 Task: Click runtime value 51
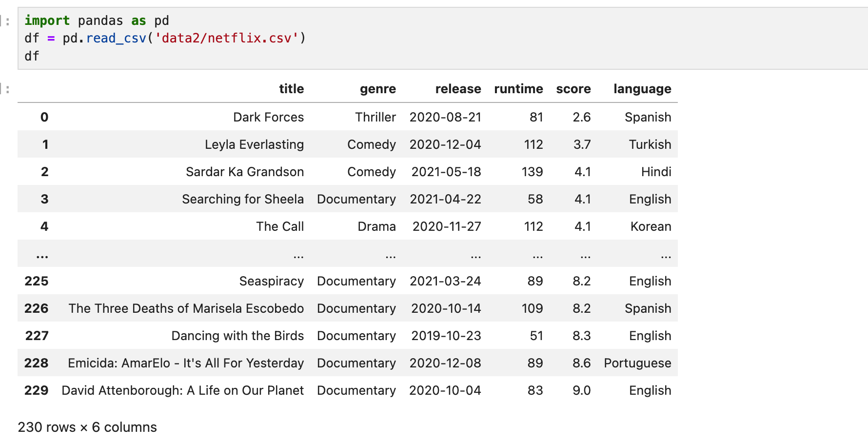pos(536,336)
